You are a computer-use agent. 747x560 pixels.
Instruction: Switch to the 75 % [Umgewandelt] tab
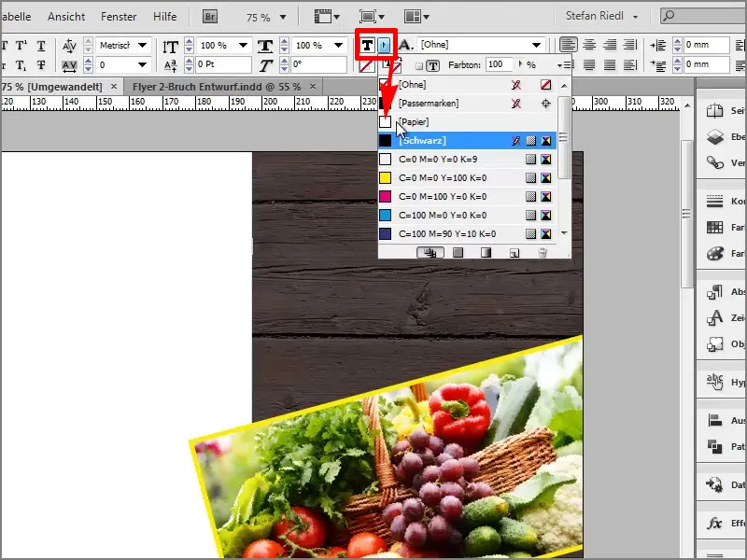(51, 87)
